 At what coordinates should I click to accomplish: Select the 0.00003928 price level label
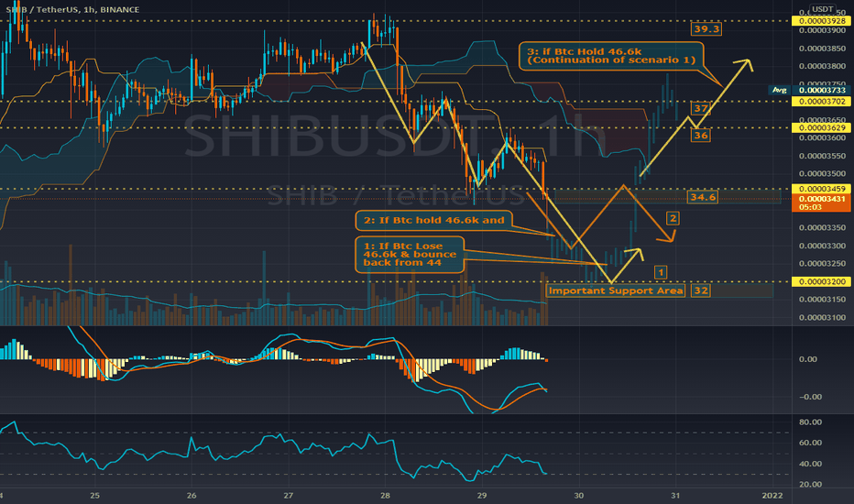coord(821,21)
